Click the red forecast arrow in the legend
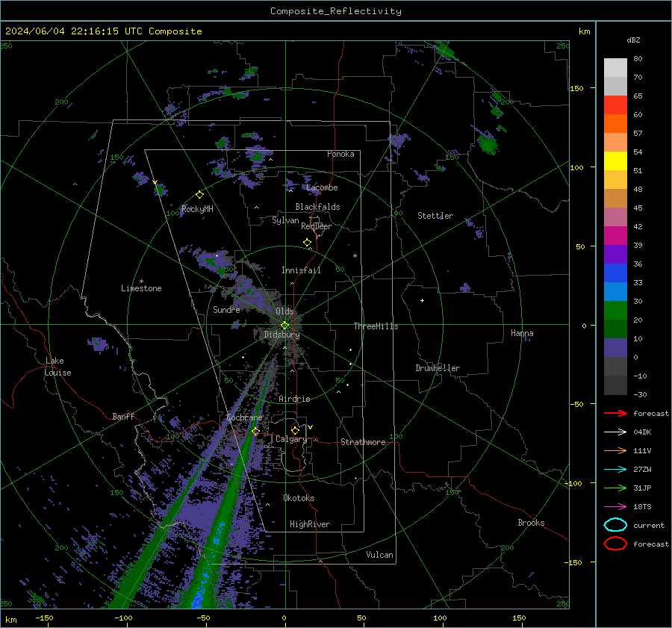Image resolution: width=672 pixels, height=628 pixels. 615,413
